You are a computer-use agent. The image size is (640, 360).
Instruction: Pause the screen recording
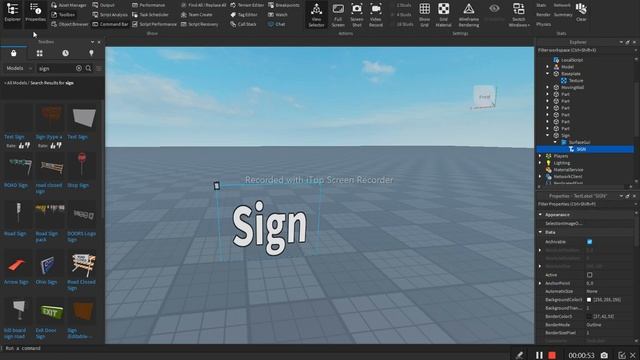click(539, 355)
